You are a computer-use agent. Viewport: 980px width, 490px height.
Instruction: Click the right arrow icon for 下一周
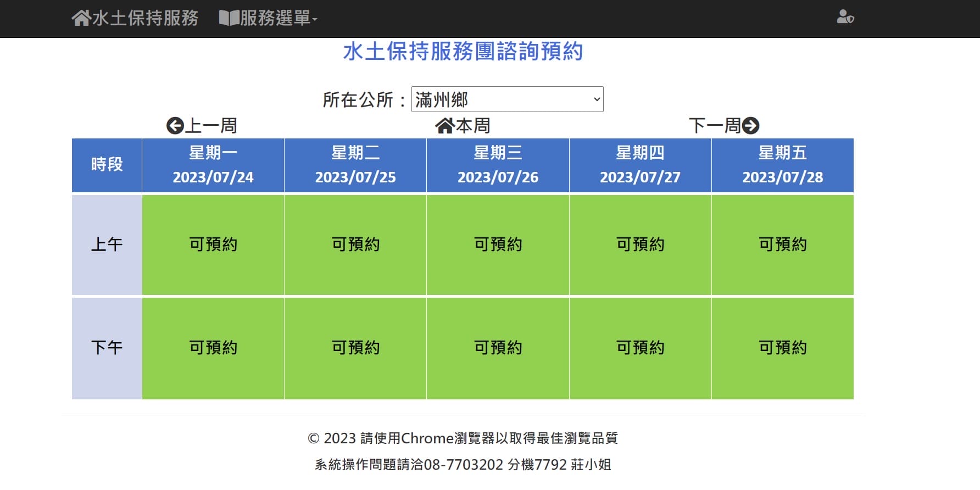click(x=750, y=126)
